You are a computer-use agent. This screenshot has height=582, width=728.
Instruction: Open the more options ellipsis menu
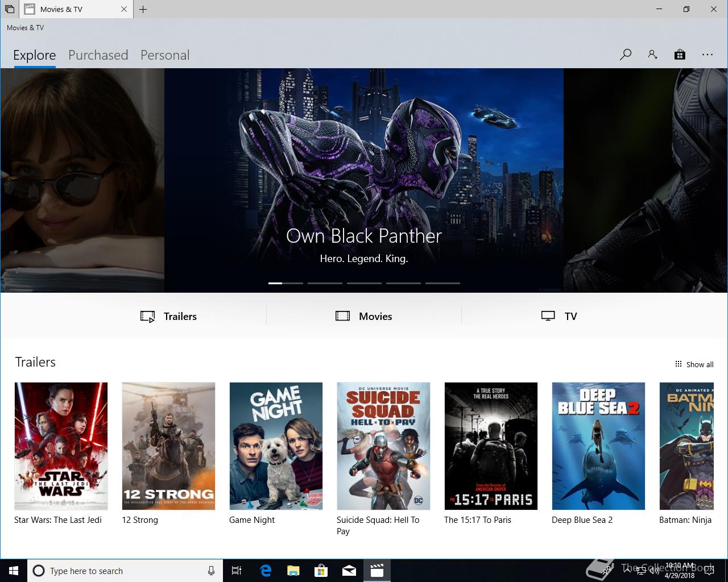pos(708,55)
